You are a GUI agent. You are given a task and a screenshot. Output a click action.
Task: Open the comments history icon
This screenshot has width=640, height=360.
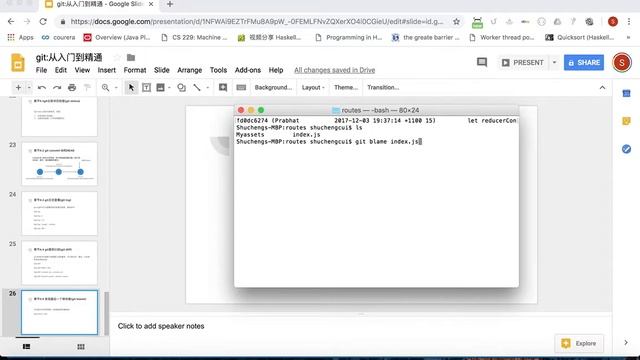click(x=482, y=62)
